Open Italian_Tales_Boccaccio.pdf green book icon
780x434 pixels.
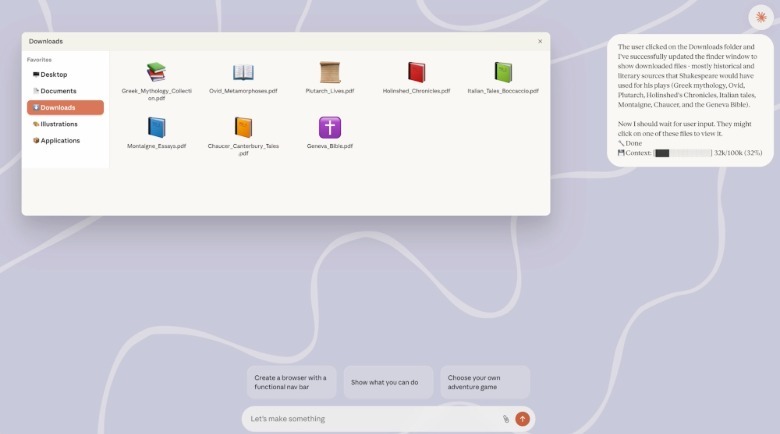point(503,72)
